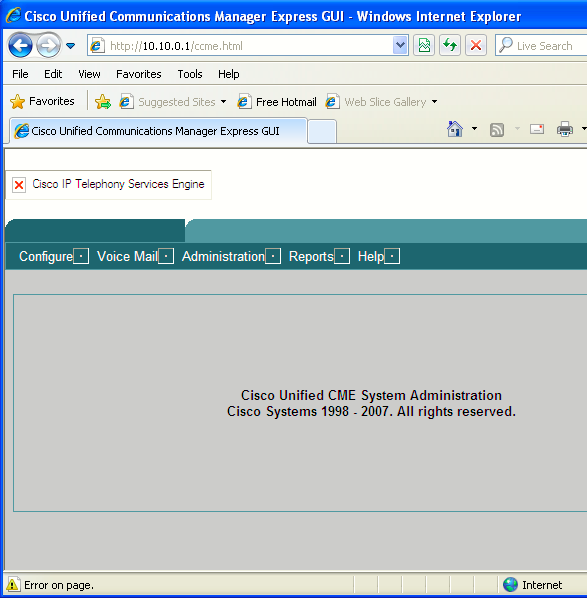Expand the Home button dropdown arrow
This screenshot has height=598, width=587.
(x=474, y=129)
